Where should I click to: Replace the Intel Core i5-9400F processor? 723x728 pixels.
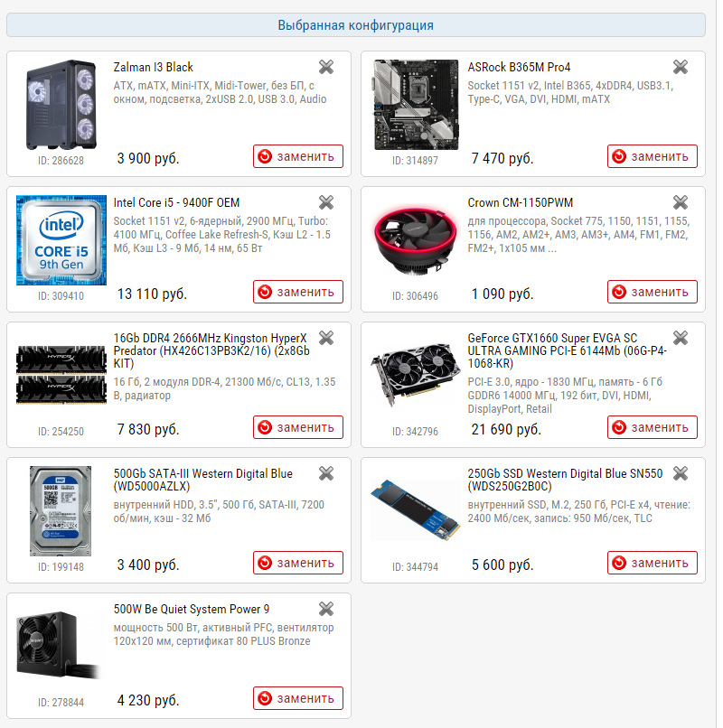pyautogui.click(x=298, y=292)
